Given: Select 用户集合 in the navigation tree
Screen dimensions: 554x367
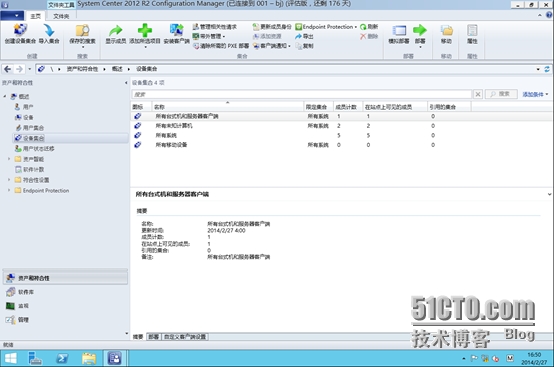Looking at the screenshot, I should [33, 128].
